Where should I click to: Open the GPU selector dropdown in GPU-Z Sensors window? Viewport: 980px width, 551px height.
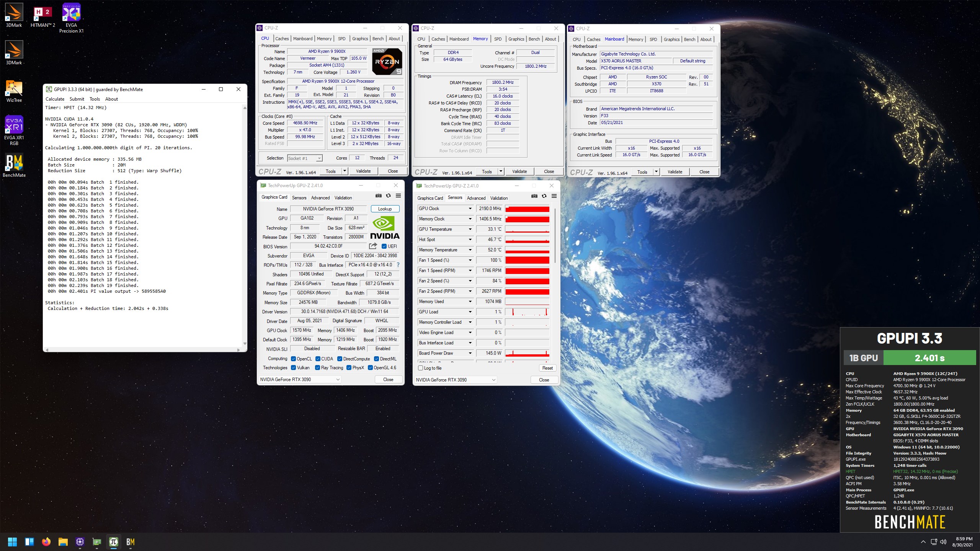pyautogui.click(x=456, y=380)
